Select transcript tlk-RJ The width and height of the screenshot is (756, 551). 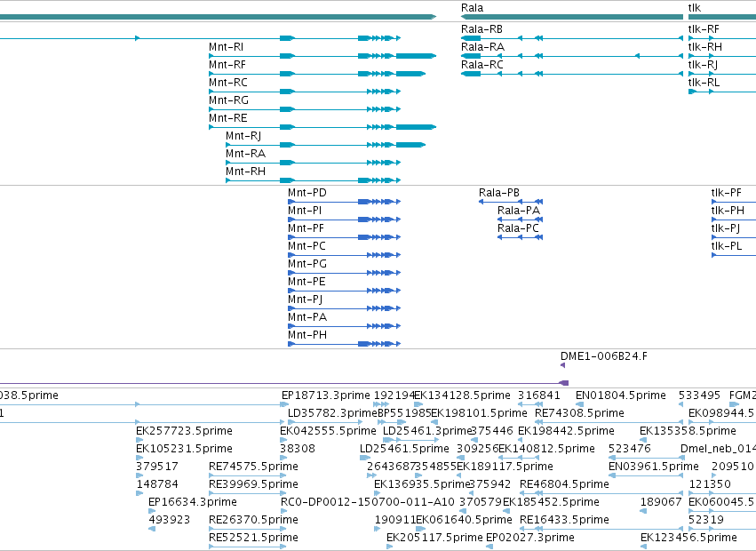pyautogui.click(x=703, y=65)
